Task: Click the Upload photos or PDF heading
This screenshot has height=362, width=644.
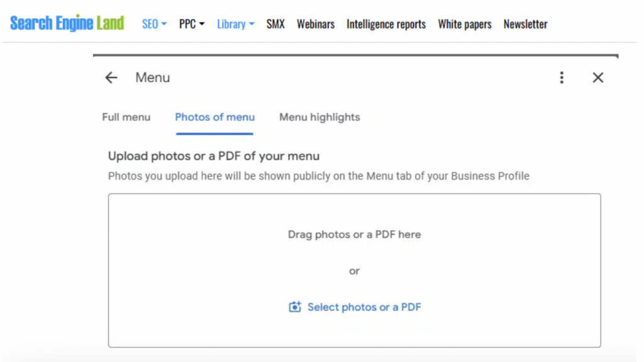Action: click(214, 156)
